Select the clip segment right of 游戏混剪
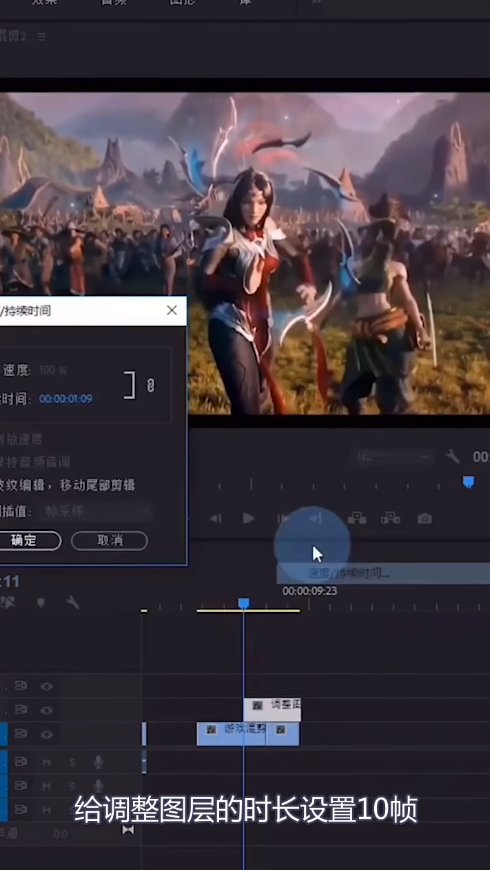 (283, 734)
